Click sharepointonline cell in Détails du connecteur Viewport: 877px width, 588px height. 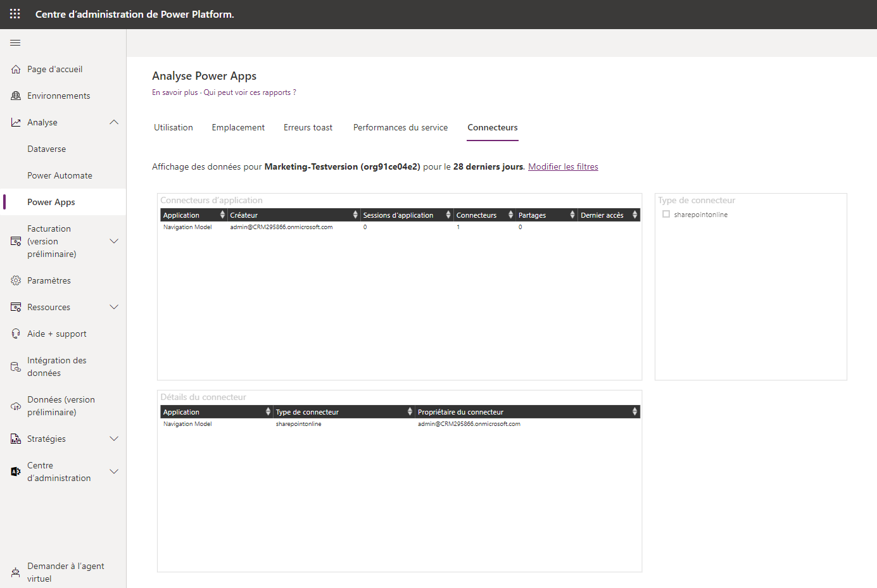298,424
